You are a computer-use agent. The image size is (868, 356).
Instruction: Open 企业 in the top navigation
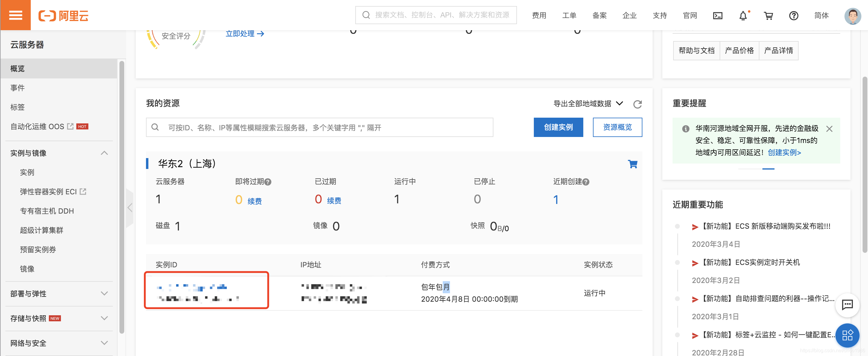click(x=629, y=15)
